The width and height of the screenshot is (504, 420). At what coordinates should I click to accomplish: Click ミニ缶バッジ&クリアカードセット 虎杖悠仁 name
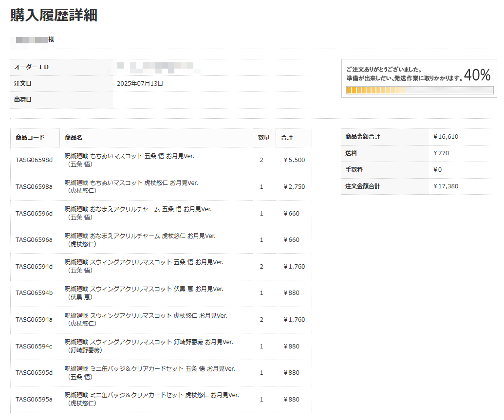click(x=152, y=399)
